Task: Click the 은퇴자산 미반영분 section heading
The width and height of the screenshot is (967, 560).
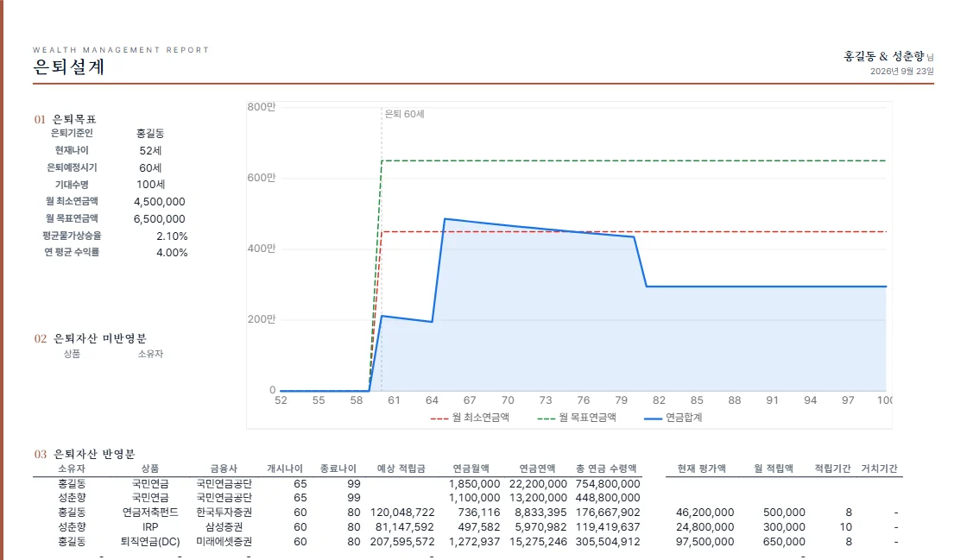Action: pyautogui.click(x=100, y=338)
